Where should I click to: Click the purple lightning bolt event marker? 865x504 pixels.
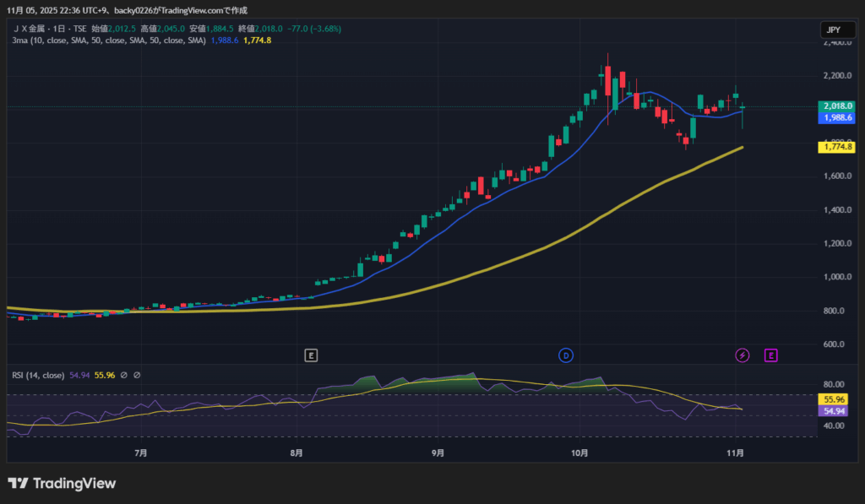pyautogui.click(x=743, y=355)
